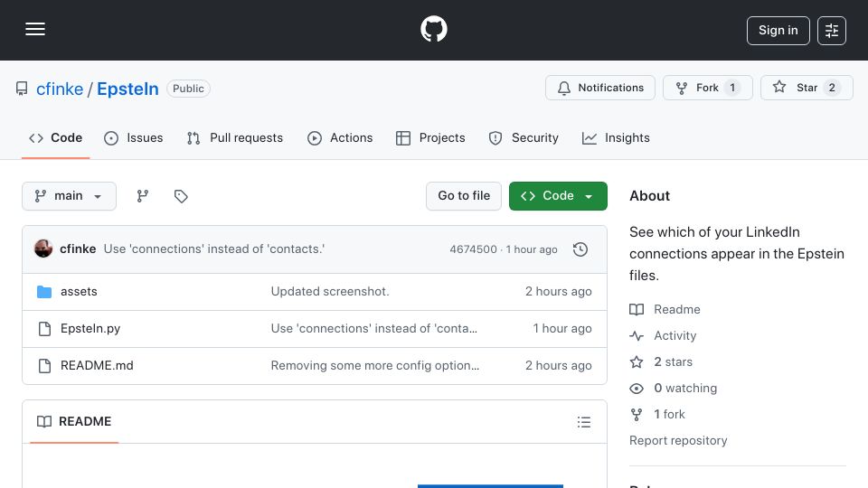Viewport: 868px width, 488px height.
Task: Click '2 hours ago' in assets row
Action: 559,292
